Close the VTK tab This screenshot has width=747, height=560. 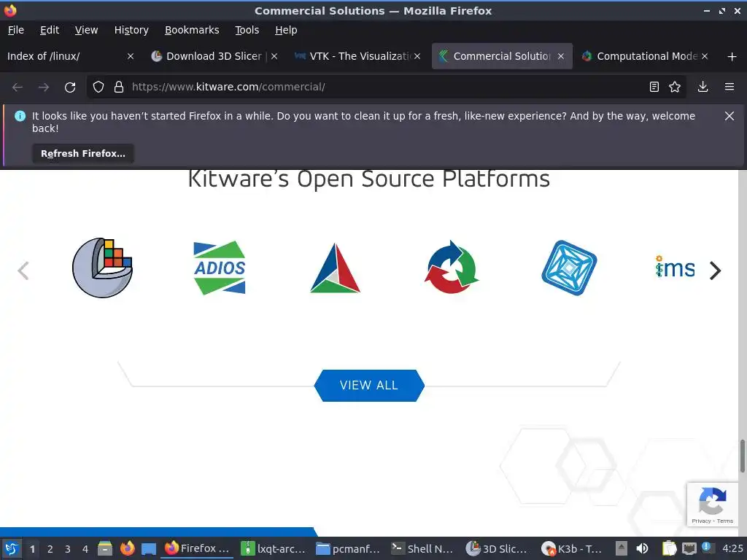coord(417,56)
